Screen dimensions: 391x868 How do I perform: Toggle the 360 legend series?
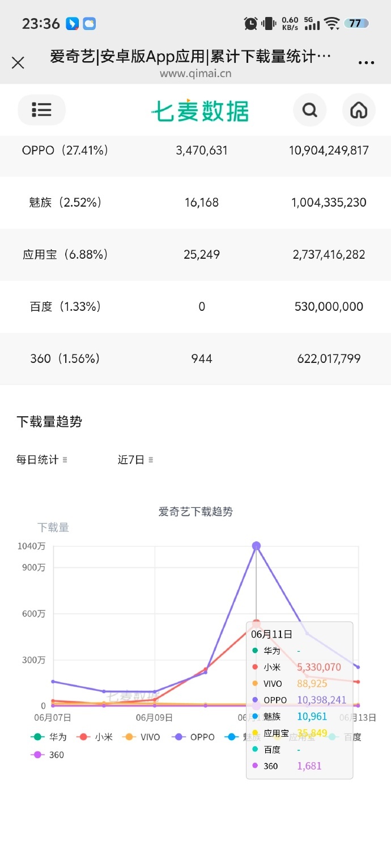tap(48, 755)
